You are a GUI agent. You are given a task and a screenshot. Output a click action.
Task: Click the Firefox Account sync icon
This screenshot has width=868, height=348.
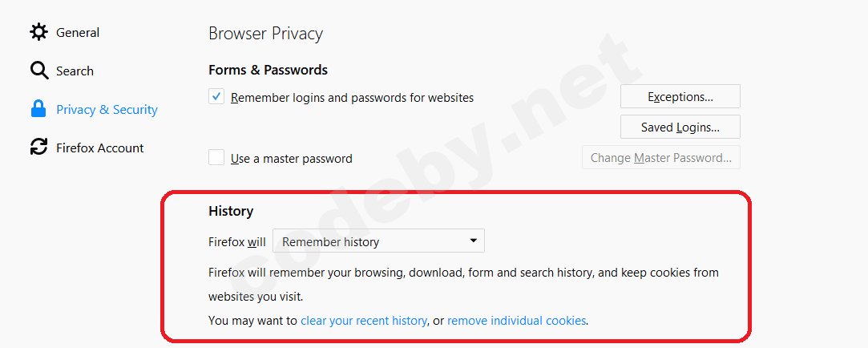38,148
